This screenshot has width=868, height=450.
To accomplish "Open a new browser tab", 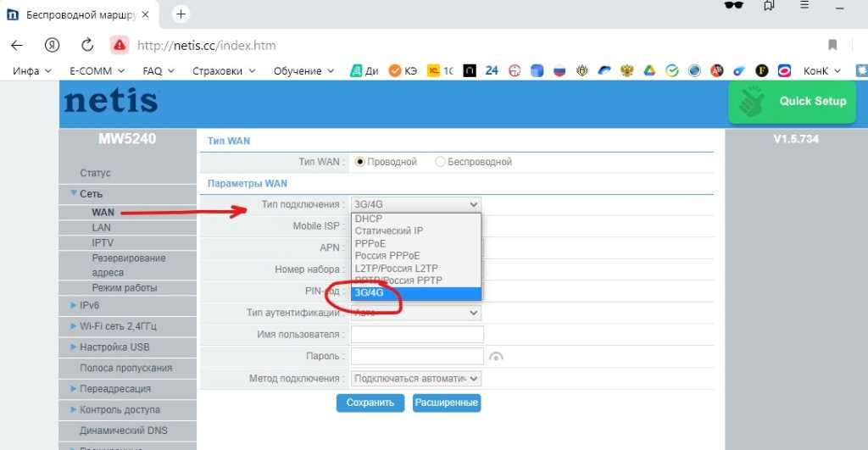I will click(181, 14).
